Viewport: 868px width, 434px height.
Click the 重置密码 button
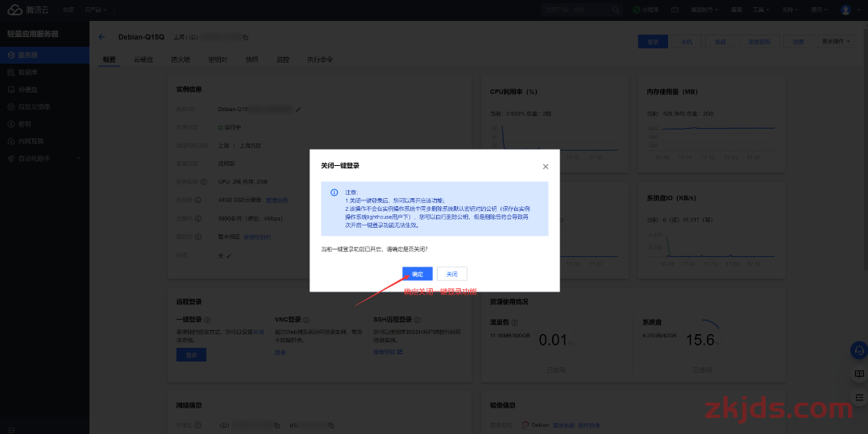pyautogui.click(x=759, y=41)
